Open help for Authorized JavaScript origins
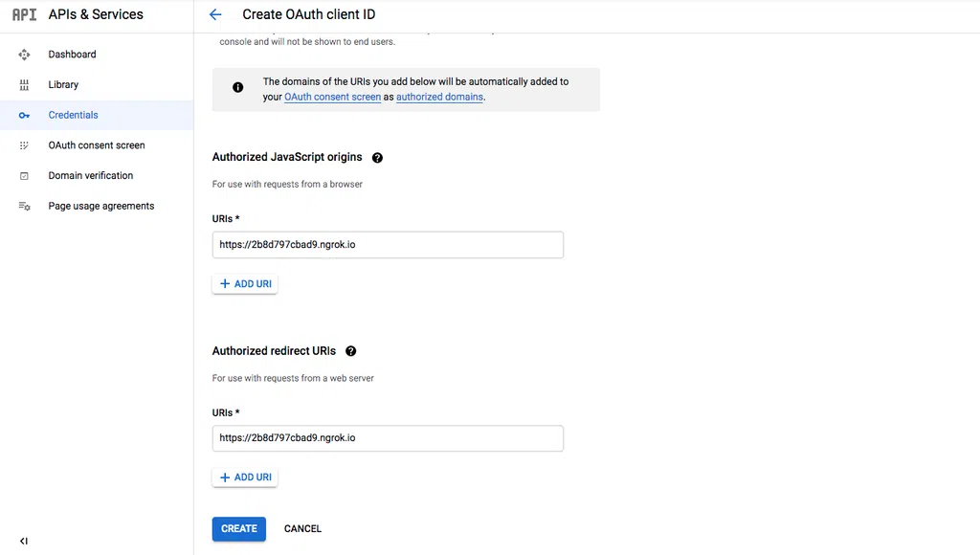 [377, 158]
